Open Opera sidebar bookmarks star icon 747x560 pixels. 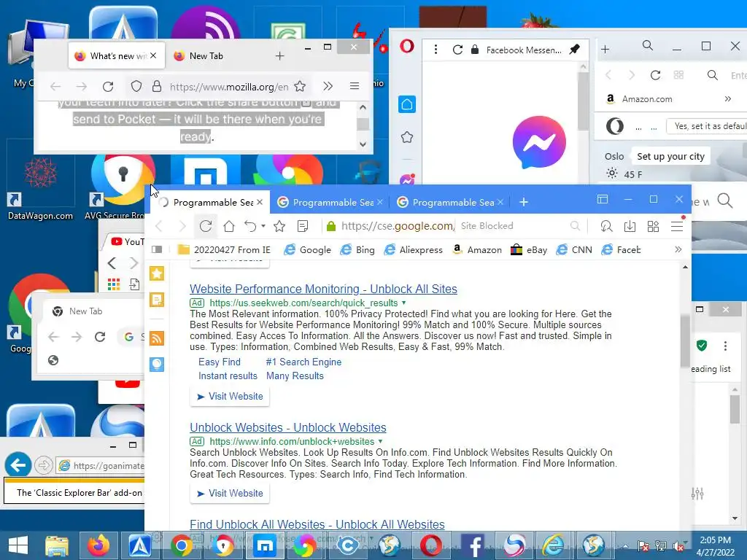click(x=407, y=138)
